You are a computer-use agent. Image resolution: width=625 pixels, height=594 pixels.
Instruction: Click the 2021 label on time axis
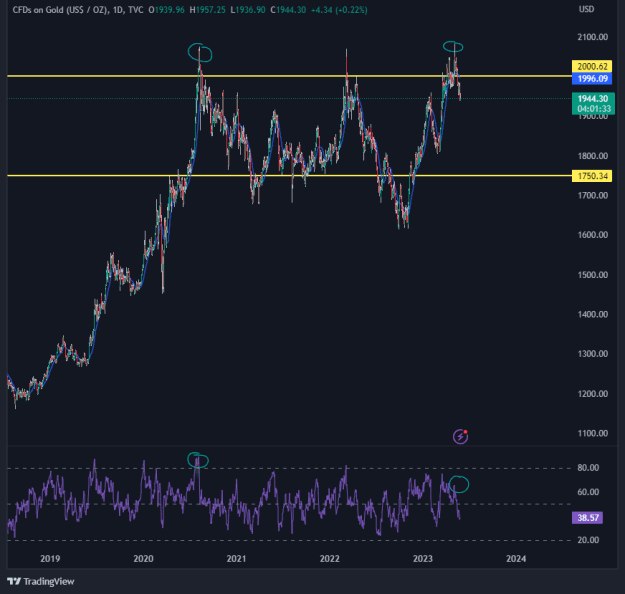(x=236, y=559)
